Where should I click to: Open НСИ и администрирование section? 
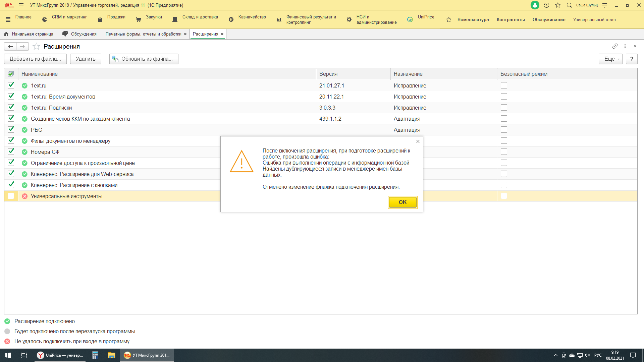(372, 19)
